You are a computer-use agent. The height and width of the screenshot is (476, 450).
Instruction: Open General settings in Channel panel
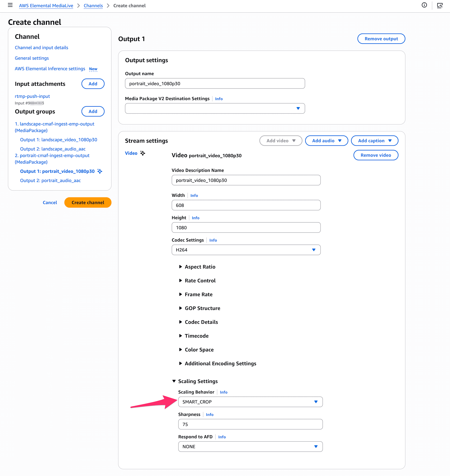click(x=32, y=58)
